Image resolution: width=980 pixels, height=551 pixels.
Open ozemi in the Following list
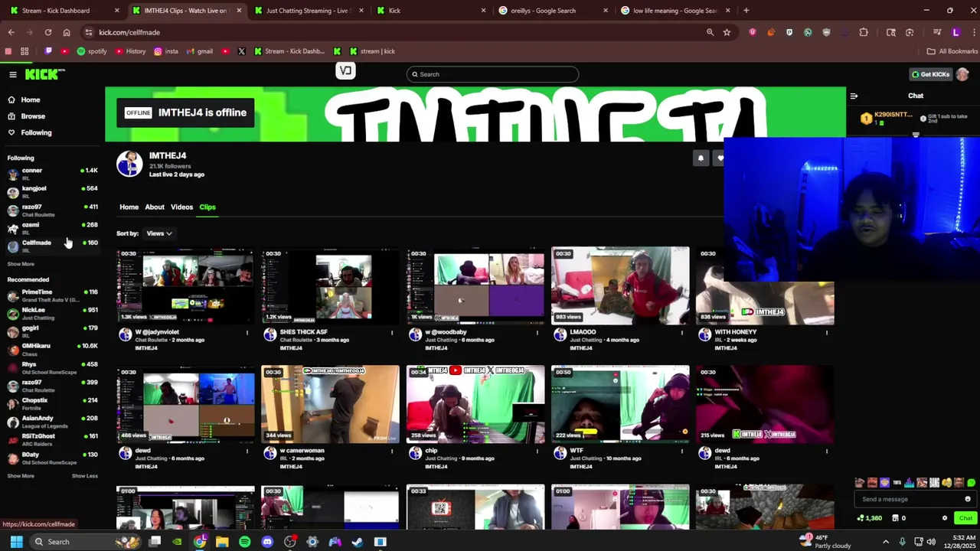pos(52,228)
